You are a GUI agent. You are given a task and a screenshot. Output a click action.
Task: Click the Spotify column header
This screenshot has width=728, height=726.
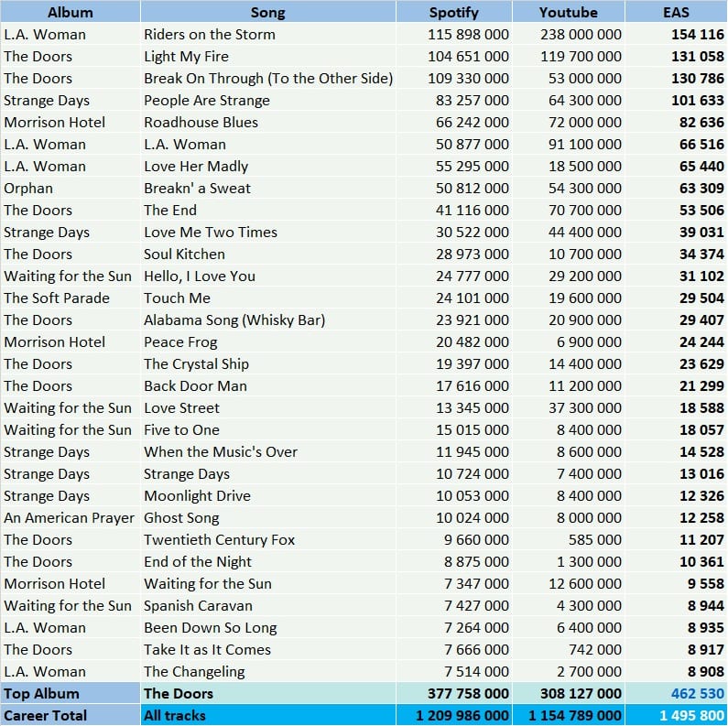click(453, 12)
